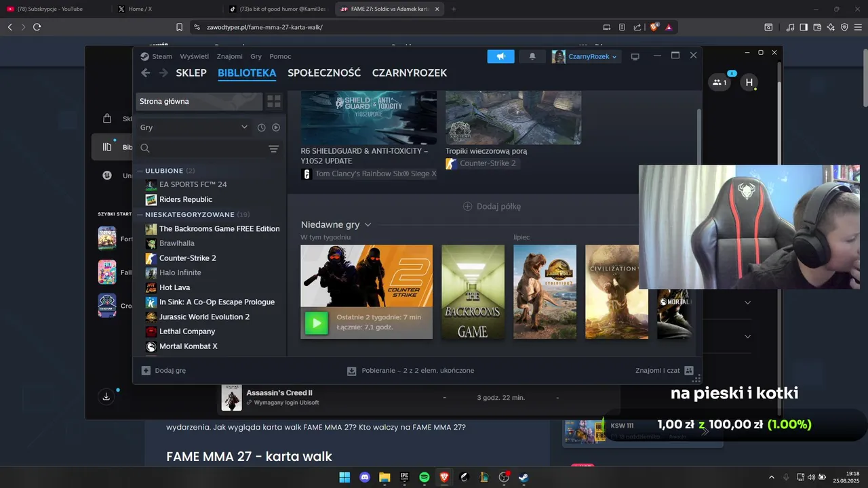Toggle the ready-to-play filter icon
Image resolution: width=868 pixels, height=488 pixels.
pos(276,127)
